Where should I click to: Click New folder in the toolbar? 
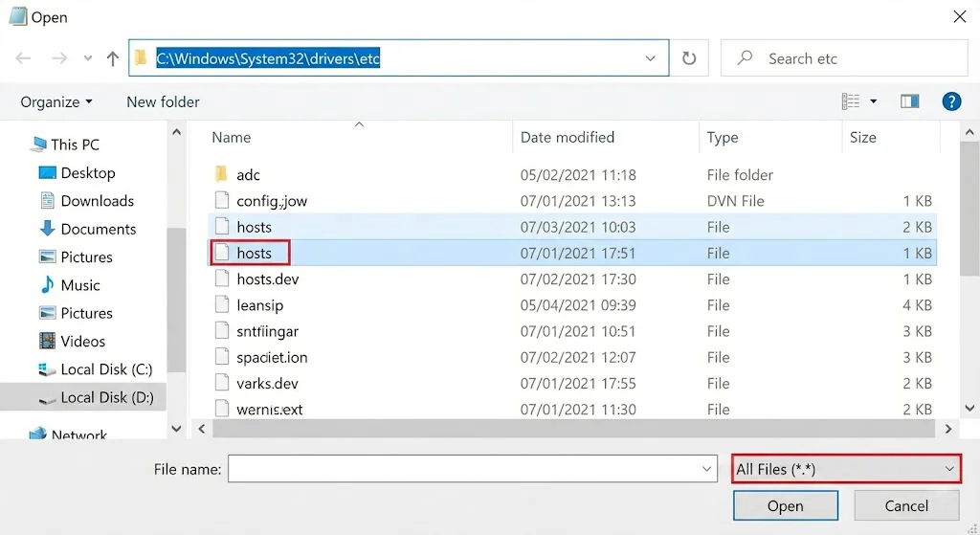[x=163, y=101]
